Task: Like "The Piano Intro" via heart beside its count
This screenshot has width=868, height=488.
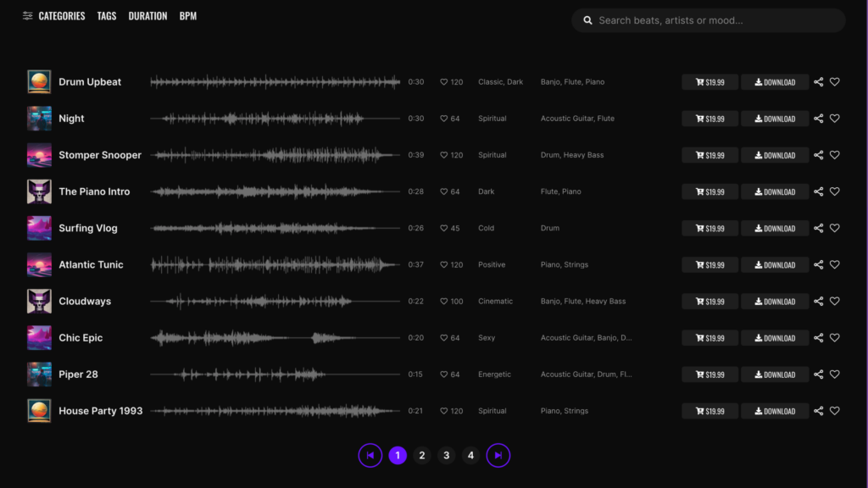Action: 442,191
